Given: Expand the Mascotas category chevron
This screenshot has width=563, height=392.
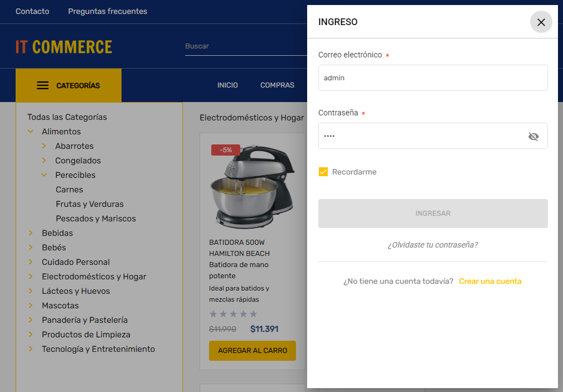Looking at the screenshot, I should [x=30, y=306].
